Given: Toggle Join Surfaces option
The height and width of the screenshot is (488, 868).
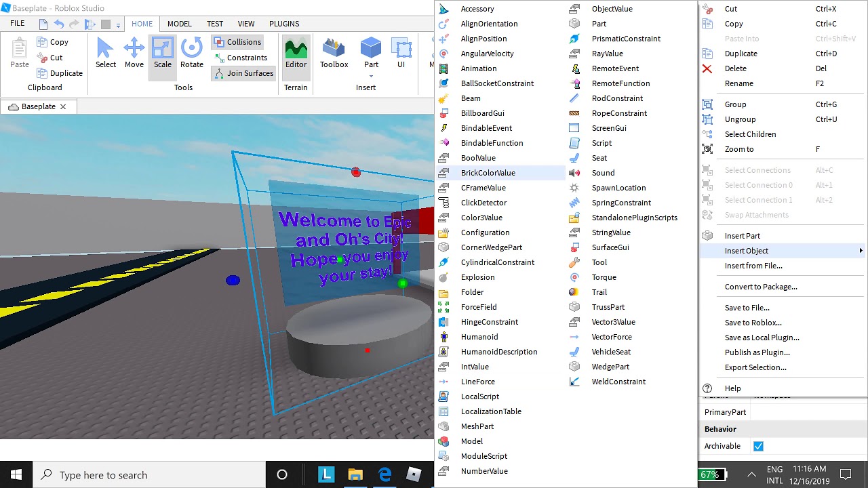Looking at the screenshot, I should pyautogui.click(x=243, y=73).
